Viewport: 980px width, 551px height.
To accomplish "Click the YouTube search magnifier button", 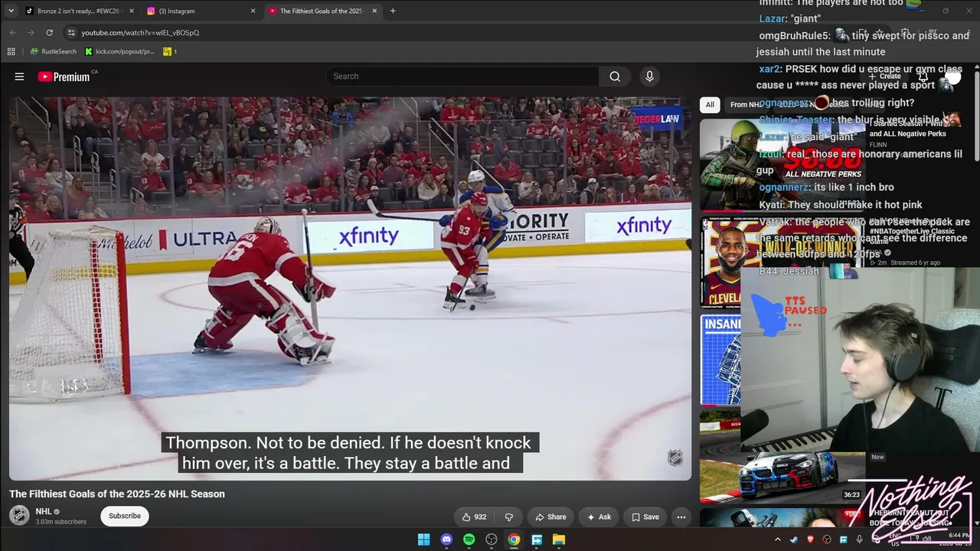I will coord(615,77).
